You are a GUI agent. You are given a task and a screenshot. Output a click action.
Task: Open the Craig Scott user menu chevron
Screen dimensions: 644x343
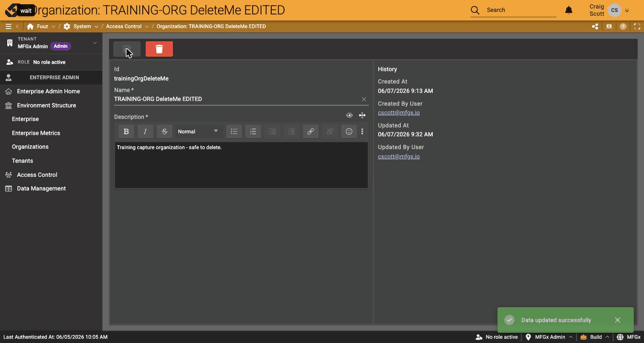tap(627, 10)
